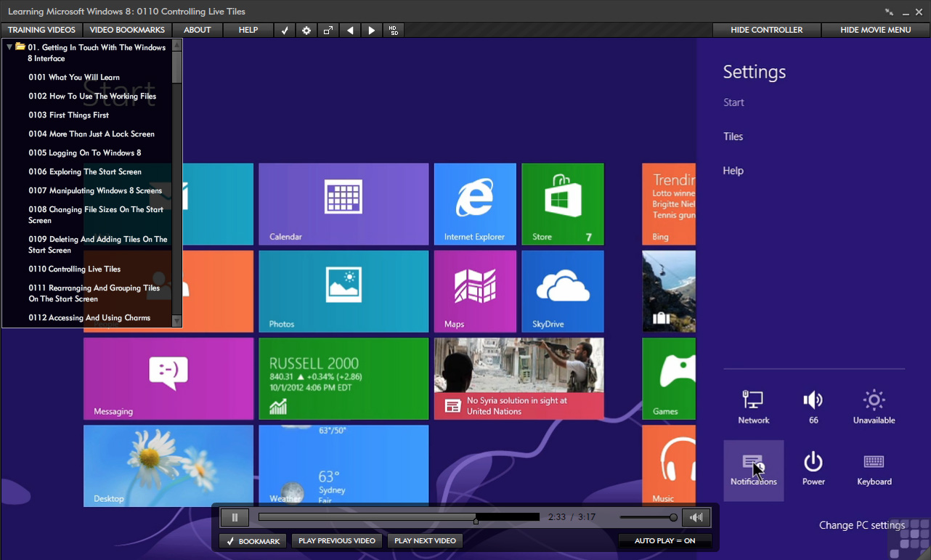
Task: Click the Keyboard icon in Settings
Action: (874, 468)
